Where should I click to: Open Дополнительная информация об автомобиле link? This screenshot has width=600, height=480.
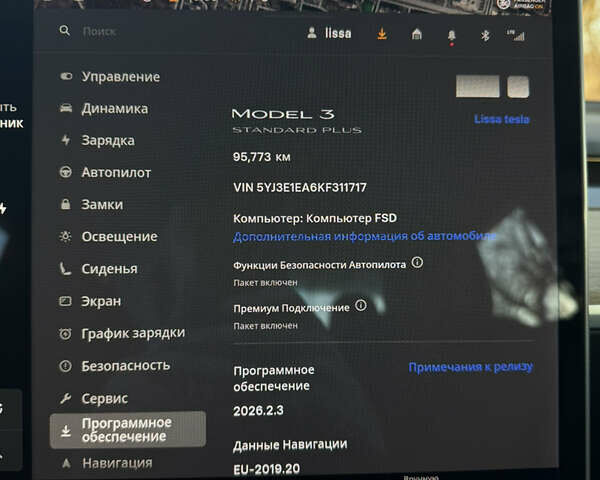[364, 236]
